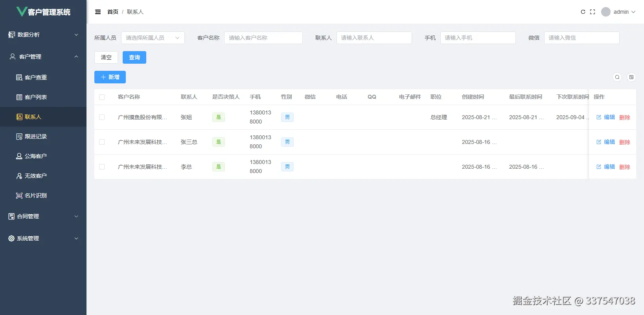Click the 是 tag in 张姐 row
Viewport: 644px width, 315px height.
coord(219,117)
